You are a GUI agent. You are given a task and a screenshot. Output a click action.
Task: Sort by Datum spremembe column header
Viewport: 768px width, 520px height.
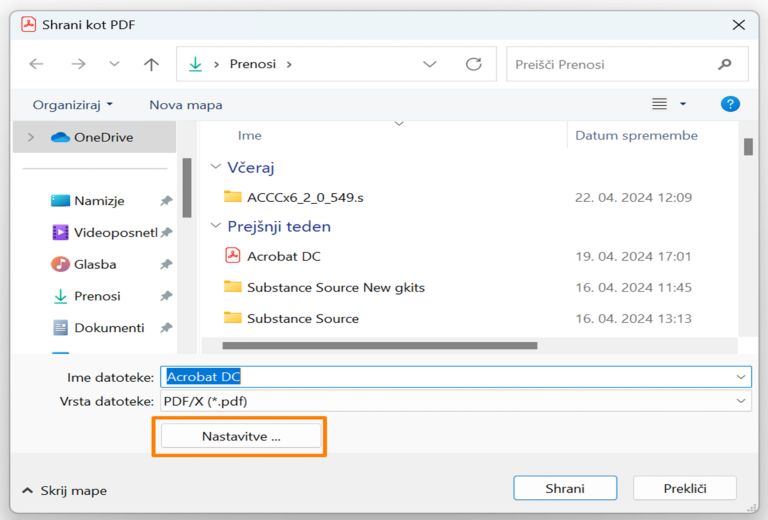(x=636, y=135)
